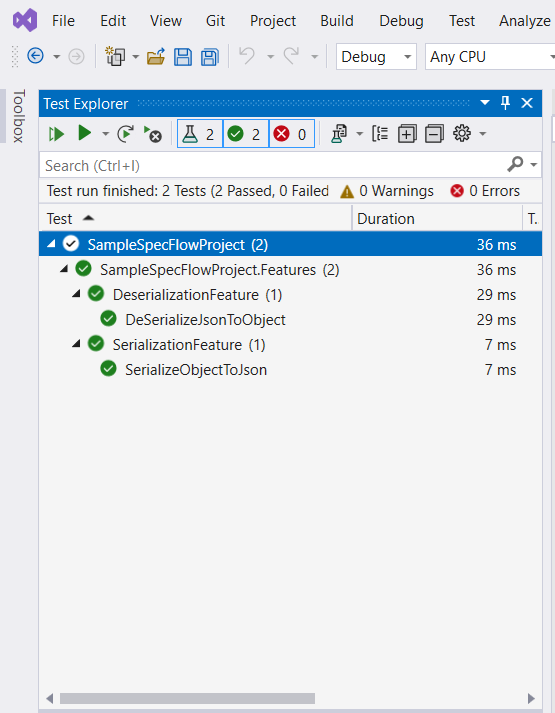Open the Test menu

[462, 21]
